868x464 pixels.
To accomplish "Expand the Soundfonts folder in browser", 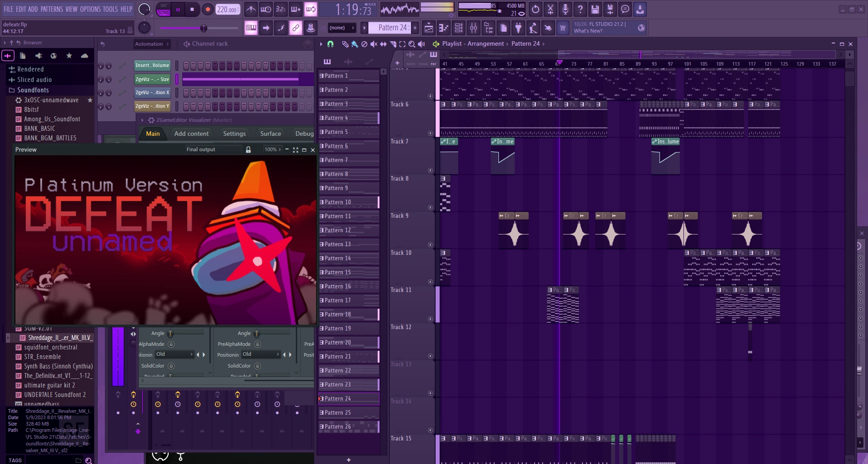I will tap(33, 90).
